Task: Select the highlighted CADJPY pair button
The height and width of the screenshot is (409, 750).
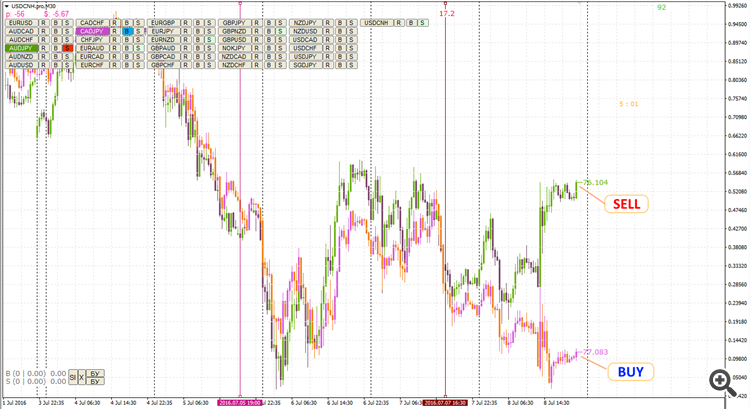Action: click(92, 32)
